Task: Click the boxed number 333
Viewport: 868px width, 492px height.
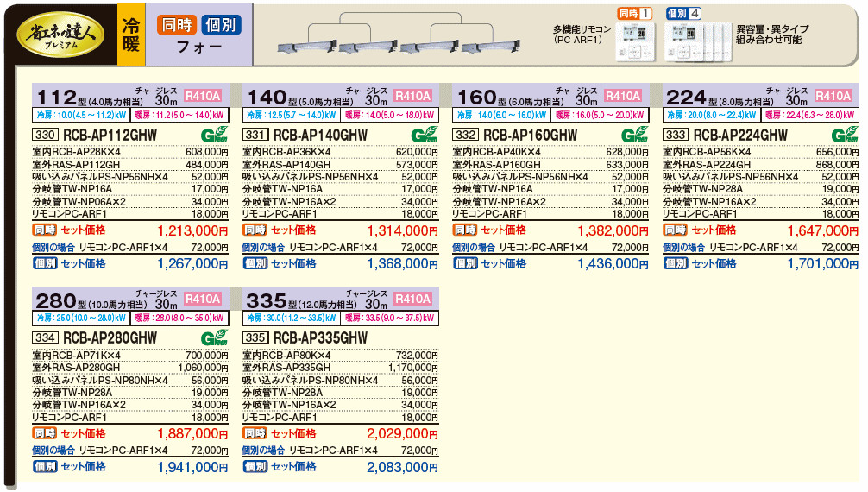Action: [x=676, y=135]
